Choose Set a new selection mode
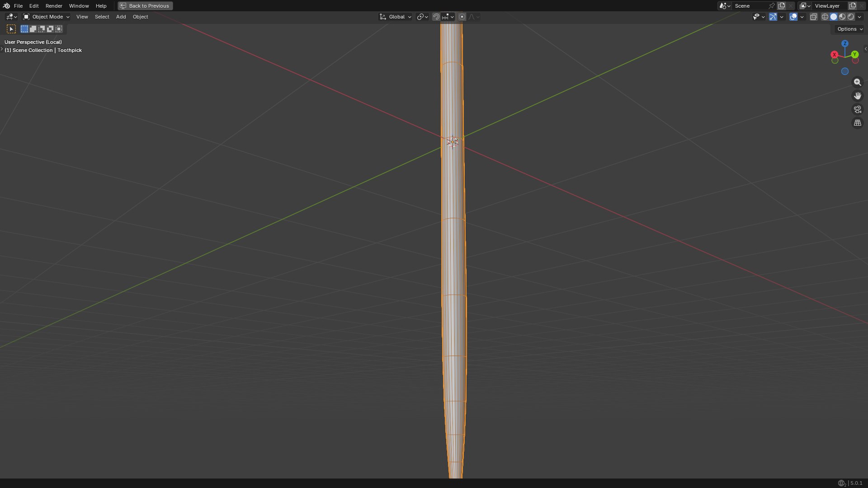 (x=24, y=29)
